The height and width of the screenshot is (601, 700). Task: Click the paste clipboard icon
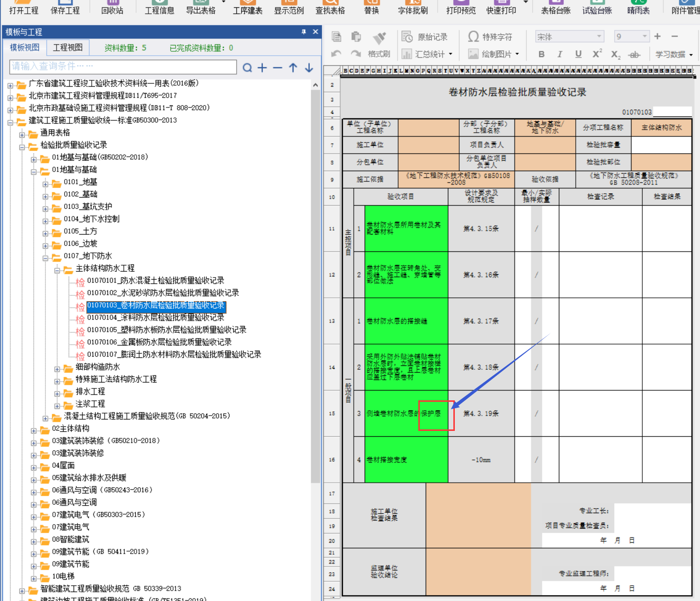click(x=356, y=37)
